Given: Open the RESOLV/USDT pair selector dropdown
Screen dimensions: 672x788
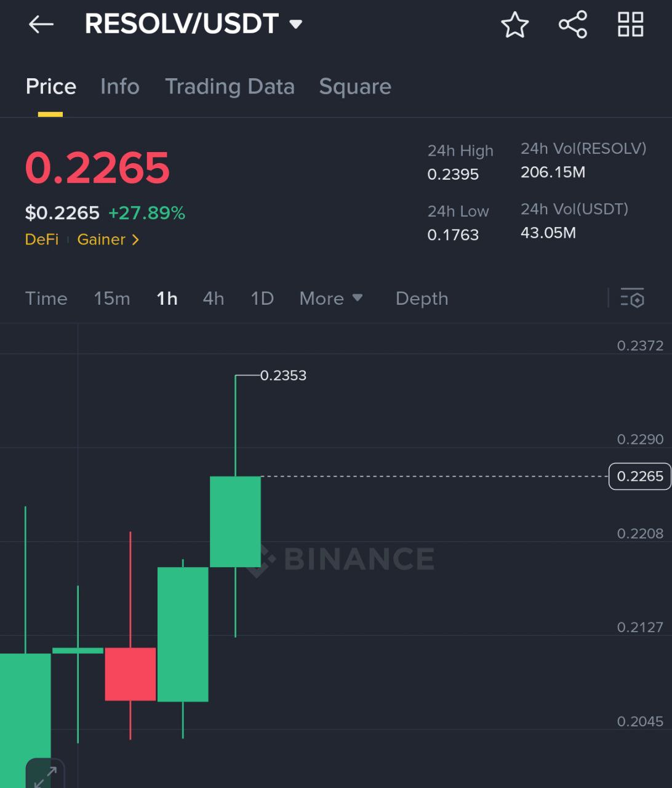Looking at the screenshot, I should click(193, 24).
